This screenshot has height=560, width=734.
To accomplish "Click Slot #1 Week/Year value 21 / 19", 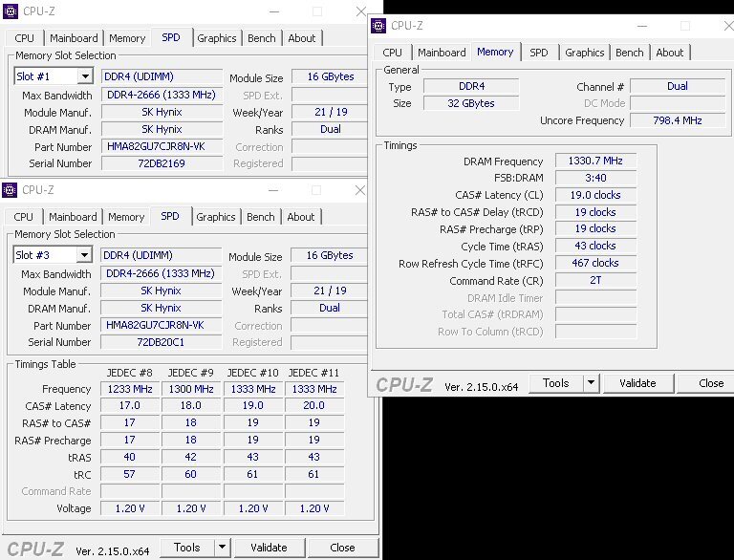I will [331, 112].
